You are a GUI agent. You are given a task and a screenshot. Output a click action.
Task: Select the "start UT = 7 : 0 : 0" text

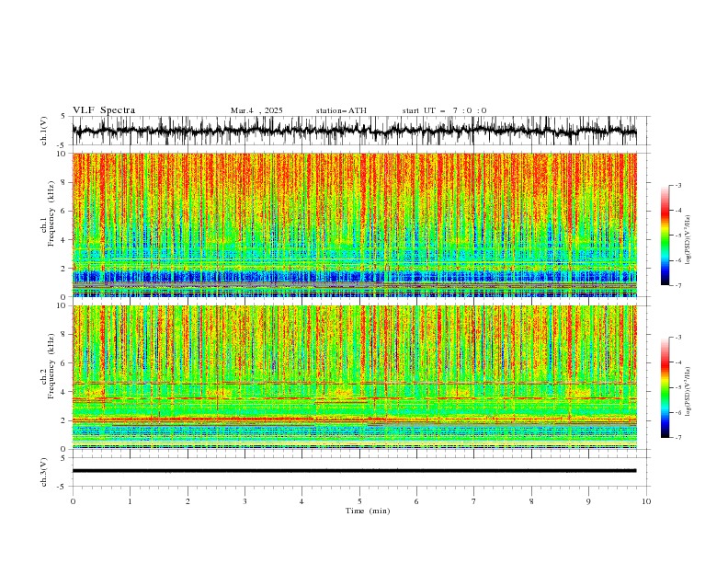(x=444, y=110)
